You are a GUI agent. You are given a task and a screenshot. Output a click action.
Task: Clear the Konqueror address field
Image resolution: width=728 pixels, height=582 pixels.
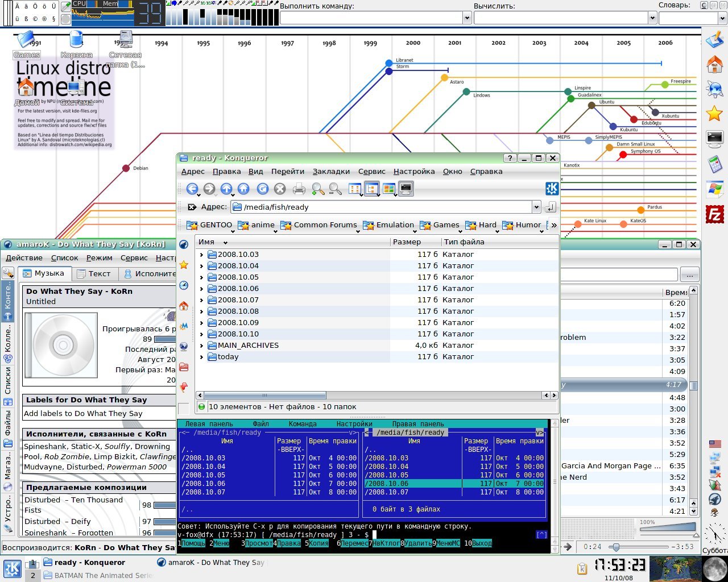coord(192,207)
